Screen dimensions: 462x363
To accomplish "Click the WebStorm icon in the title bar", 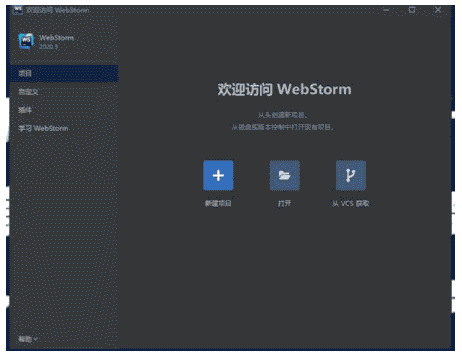I will [x=17, y=10].
